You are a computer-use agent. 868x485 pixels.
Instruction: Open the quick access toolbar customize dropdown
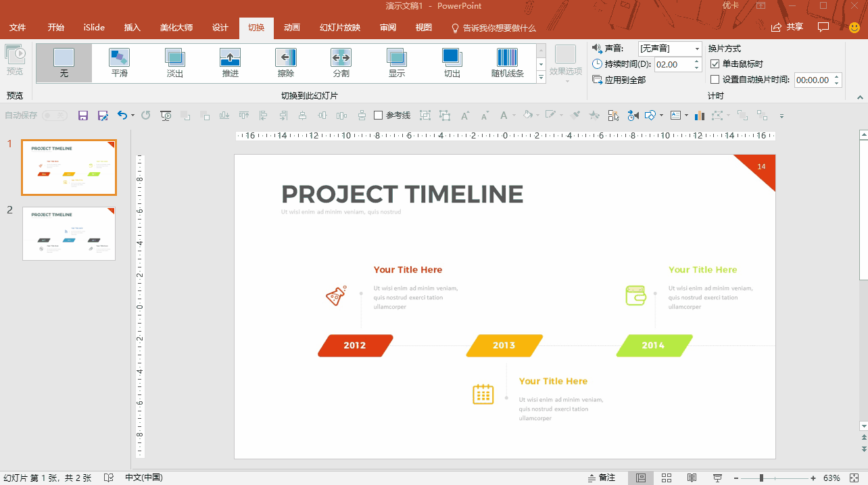click(x=781, y=116)
